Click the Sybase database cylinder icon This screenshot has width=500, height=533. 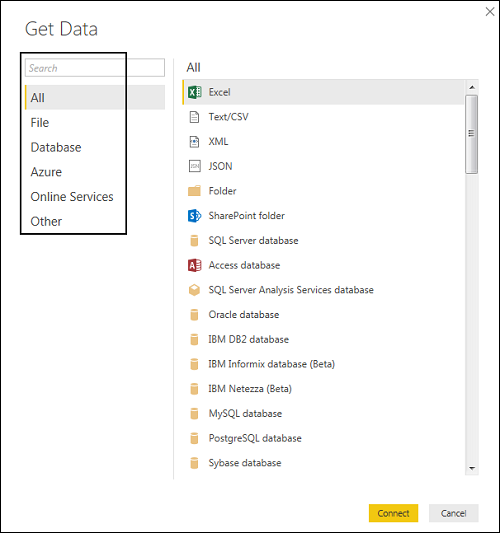[194, 463]
